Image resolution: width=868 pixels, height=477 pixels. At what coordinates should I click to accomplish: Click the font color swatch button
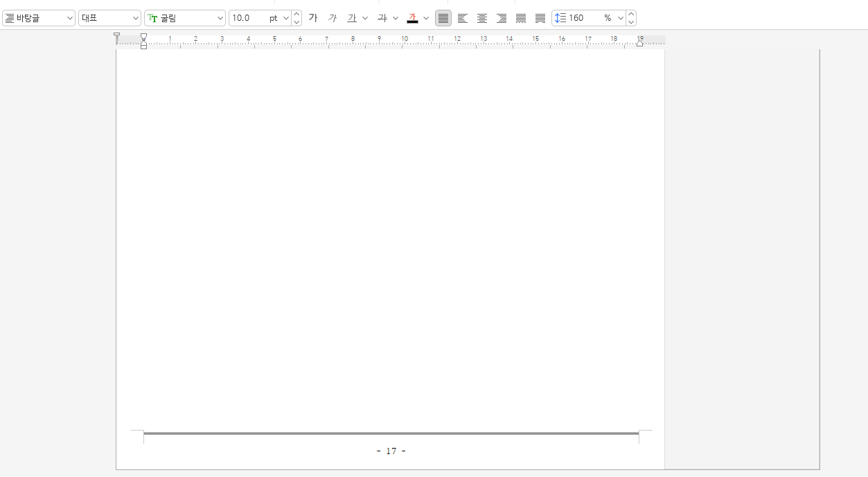click(412, 18)
